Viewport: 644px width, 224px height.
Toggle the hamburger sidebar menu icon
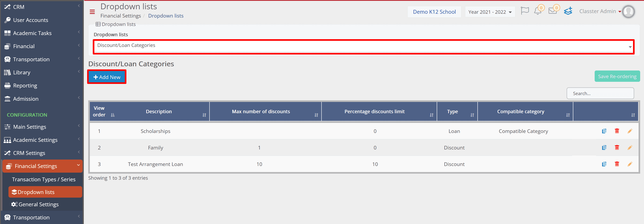pyautogui.click(x=92, y=12)
